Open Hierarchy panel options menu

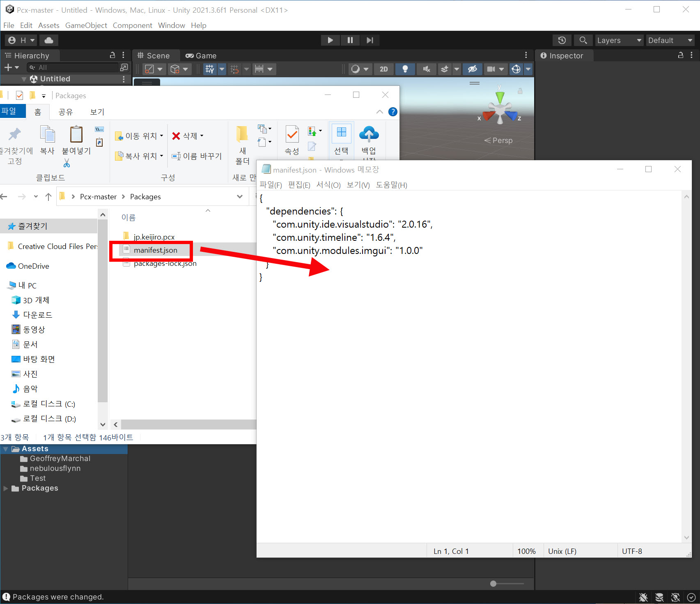(123, 55)
